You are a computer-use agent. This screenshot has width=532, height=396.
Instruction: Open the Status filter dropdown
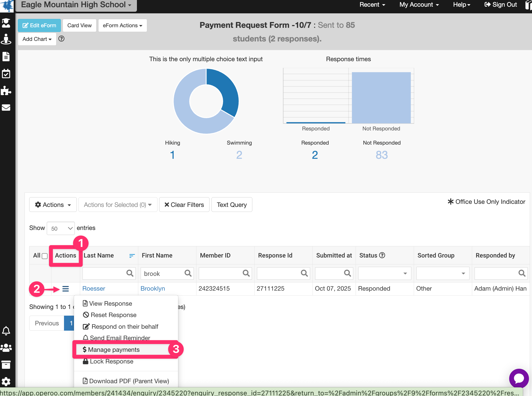385,273
